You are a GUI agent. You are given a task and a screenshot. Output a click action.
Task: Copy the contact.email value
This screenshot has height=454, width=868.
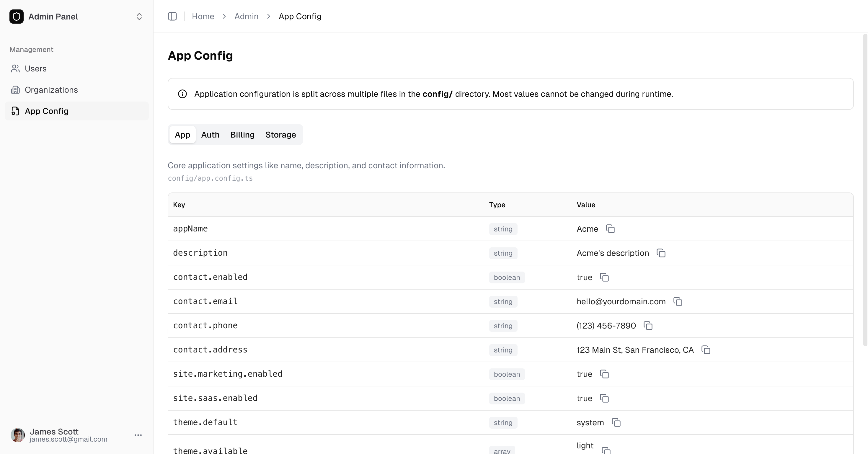tap(678, 302)
